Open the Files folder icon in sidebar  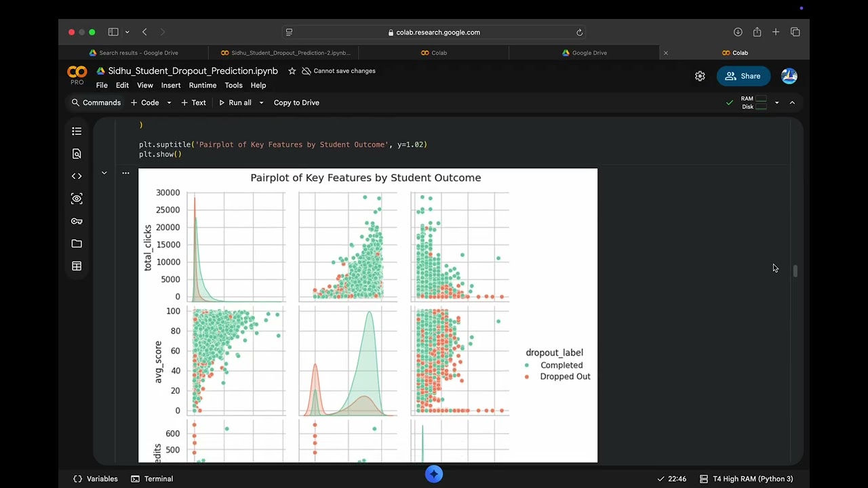point(77,243)
